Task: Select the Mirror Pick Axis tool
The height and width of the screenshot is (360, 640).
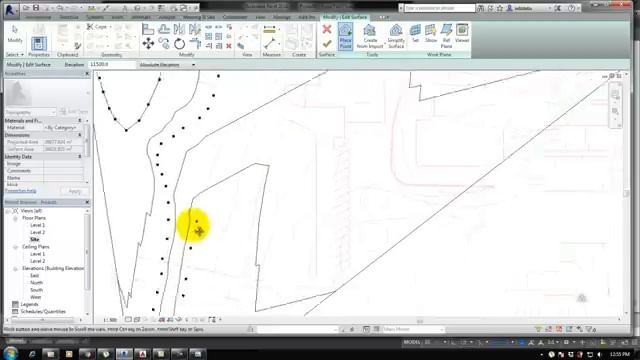Action: 179,29
